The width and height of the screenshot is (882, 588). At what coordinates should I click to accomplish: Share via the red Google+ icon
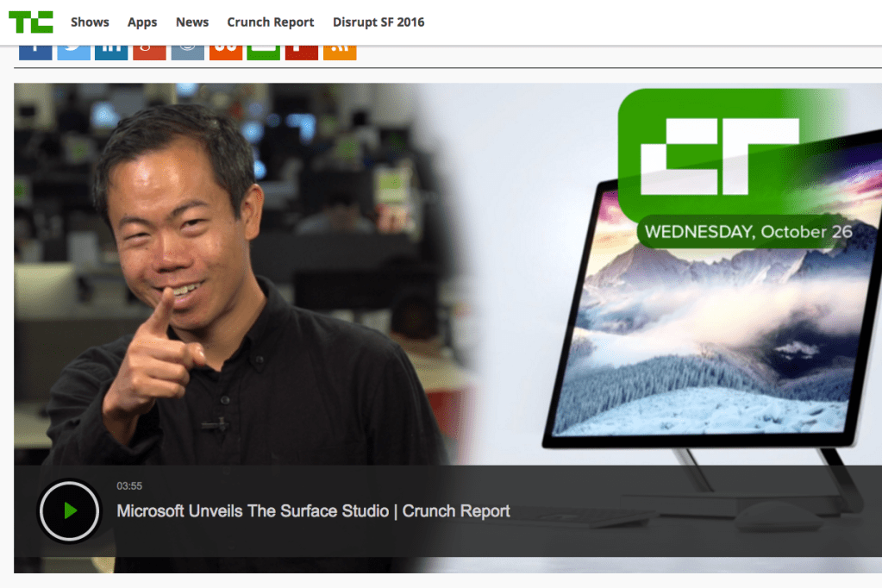pos(150,53)
